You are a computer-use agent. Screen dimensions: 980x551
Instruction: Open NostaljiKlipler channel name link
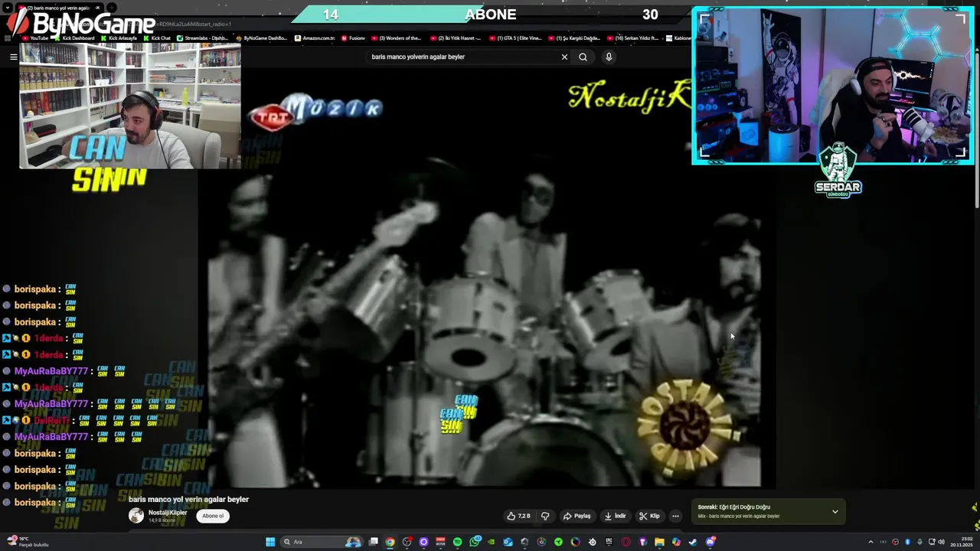tap(168, 513)
